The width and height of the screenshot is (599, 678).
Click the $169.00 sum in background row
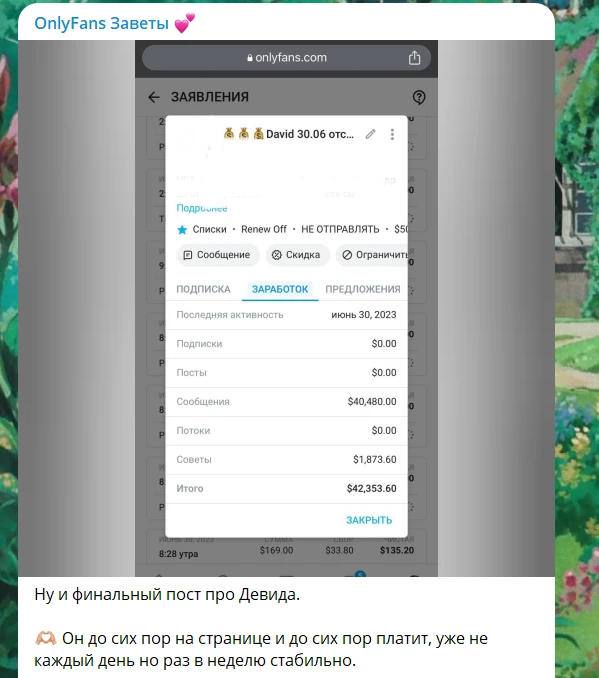click(x=276, y=550)
